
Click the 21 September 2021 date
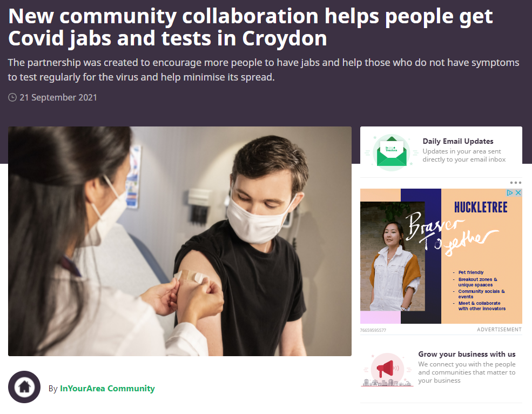tap(58, 97)
